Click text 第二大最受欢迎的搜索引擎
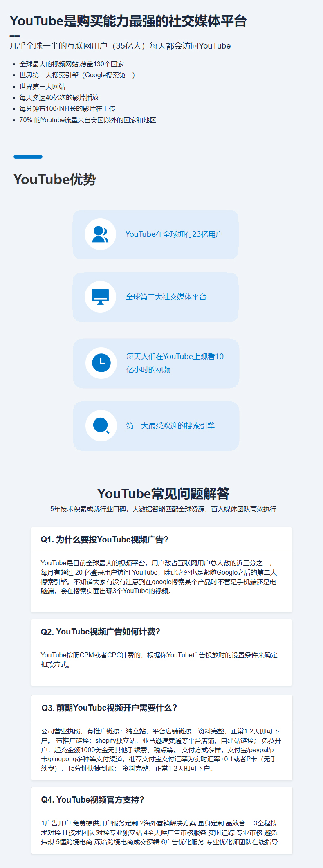 pos(170,426)
